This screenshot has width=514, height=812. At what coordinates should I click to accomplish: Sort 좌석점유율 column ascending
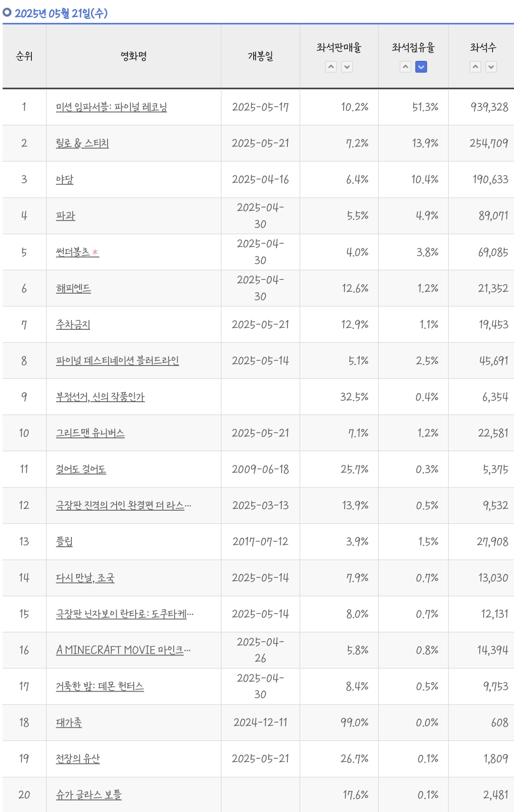click(405, 67)
